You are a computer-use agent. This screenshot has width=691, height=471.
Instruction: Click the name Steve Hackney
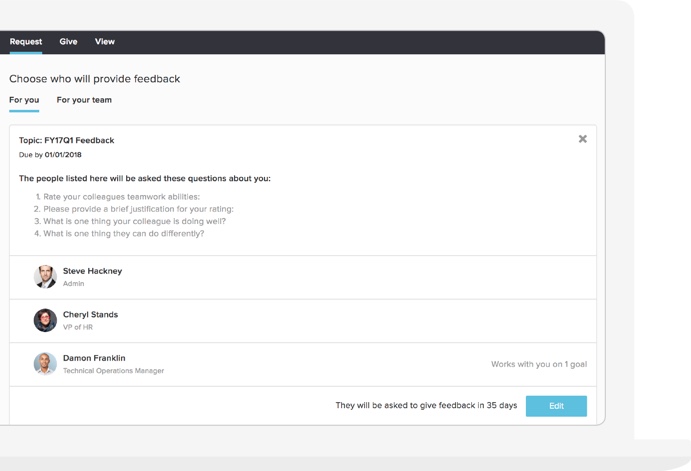(x=93, y=271)
